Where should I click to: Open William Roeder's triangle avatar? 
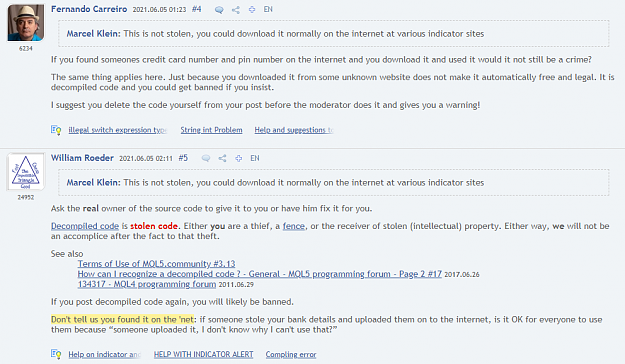pyautogui.click(x=26, y=171)
